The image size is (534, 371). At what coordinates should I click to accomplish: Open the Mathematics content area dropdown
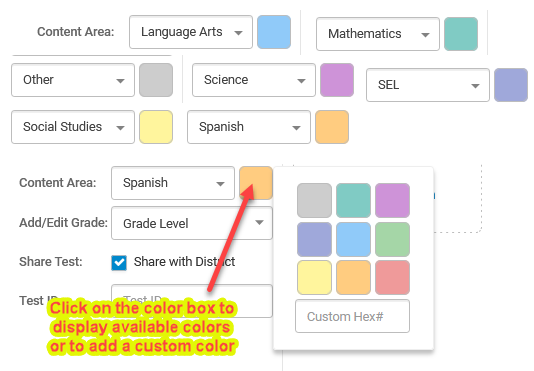[x=378, y=34]
